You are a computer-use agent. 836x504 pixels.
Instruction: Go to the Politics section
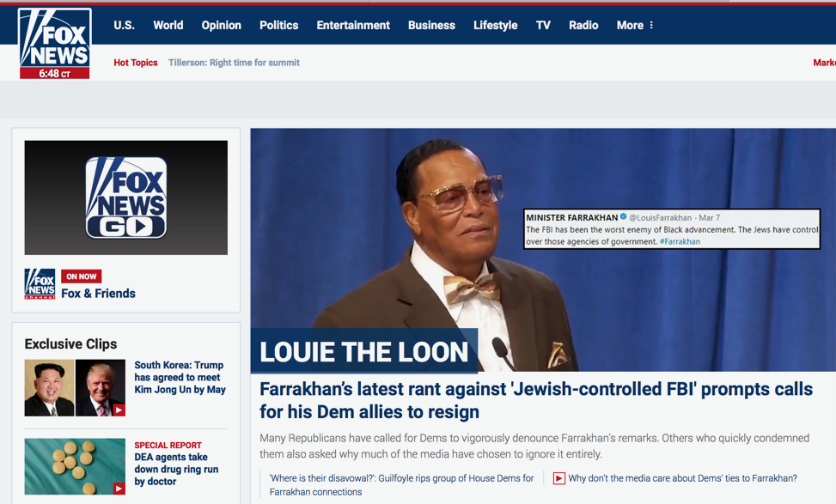(279, 26)
